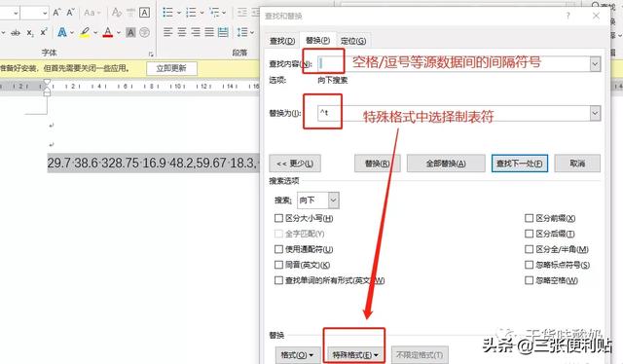623x364 pixels.
Task: Expand the font color dropdown arrow
Action: [119, 32]
